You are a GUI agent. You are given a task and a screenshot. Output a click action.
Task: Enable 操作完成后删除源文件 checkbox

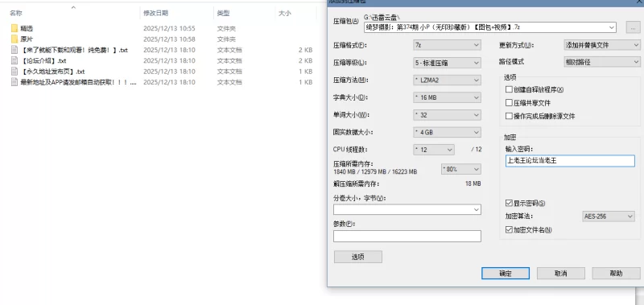(510, 116)
